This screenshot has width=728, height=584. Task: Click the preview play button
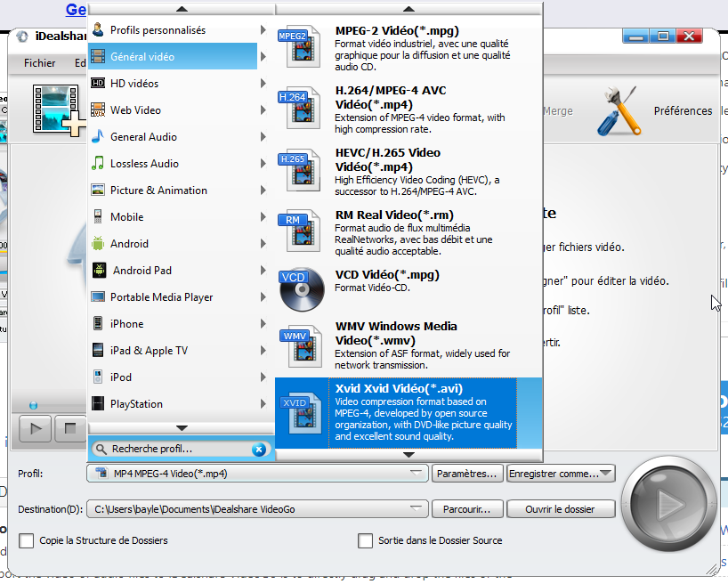click(36, 429)
